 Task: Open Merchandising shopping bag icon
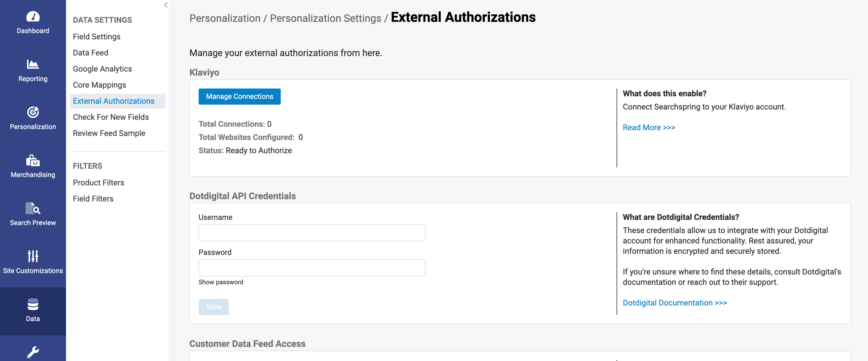click(x=33, y=160)
